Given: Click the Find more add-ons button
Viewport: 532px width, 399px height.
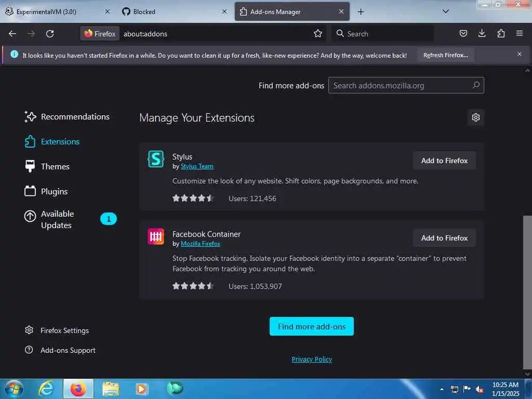Looking at the screenshot, I should coord(312,326).
